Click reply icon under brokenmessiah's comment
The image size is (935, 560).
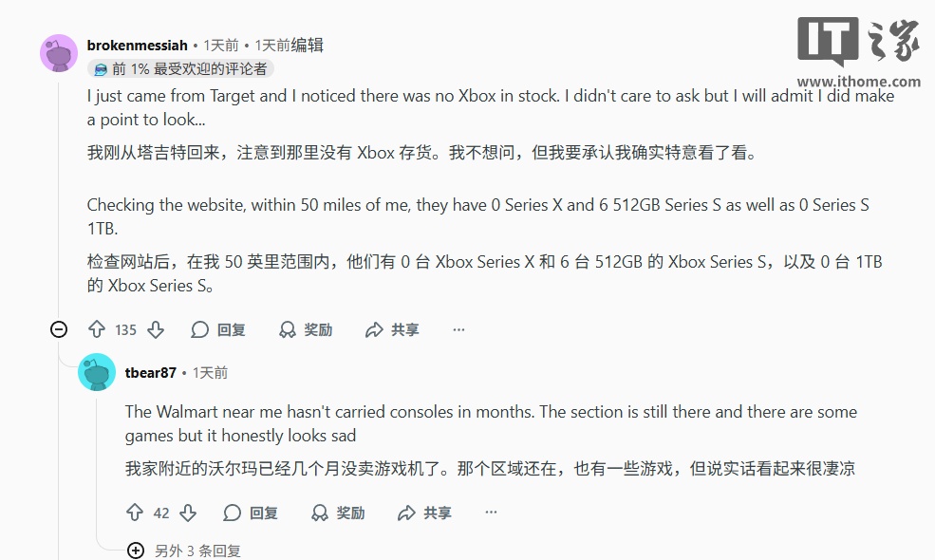pyautogui.click(x=200, y=329)
